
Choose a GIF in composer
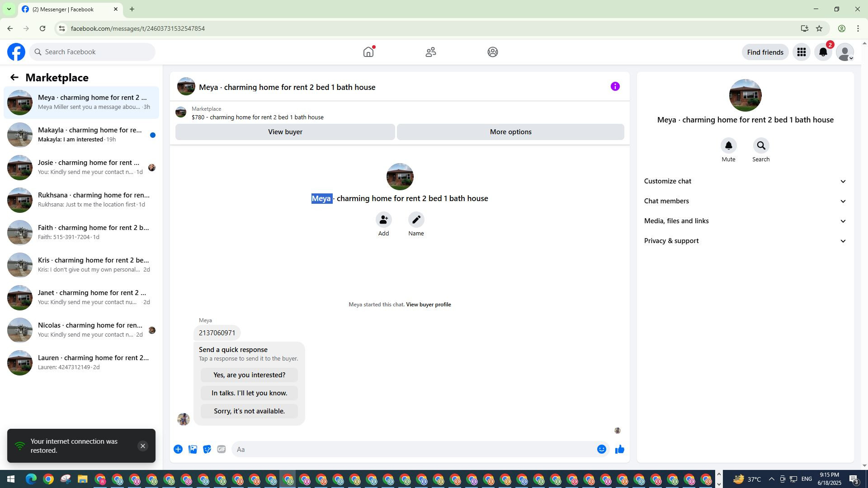222,449
